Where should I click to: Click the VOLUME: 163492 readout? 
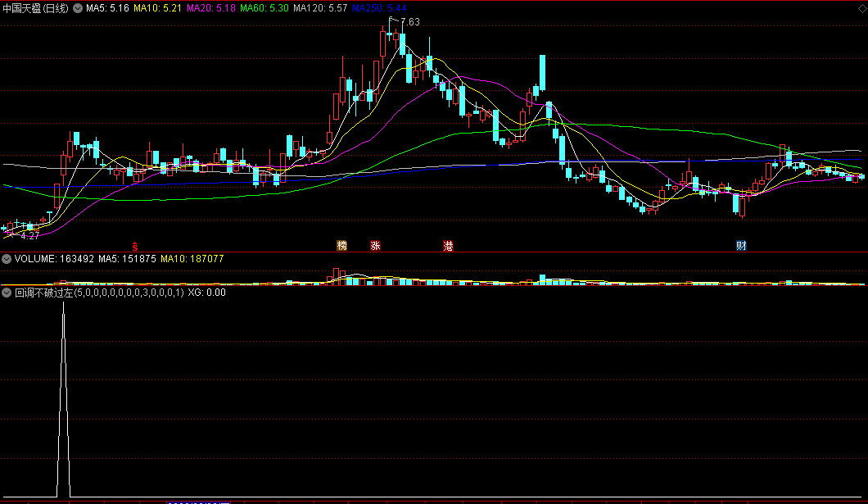[x=54, y=259]
